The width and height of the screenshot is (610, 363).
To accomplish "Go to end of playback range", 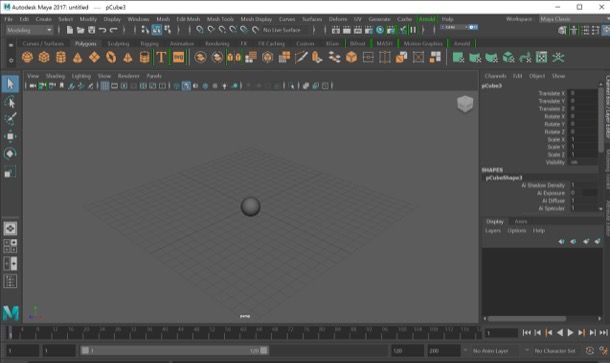I will point(603,333).
